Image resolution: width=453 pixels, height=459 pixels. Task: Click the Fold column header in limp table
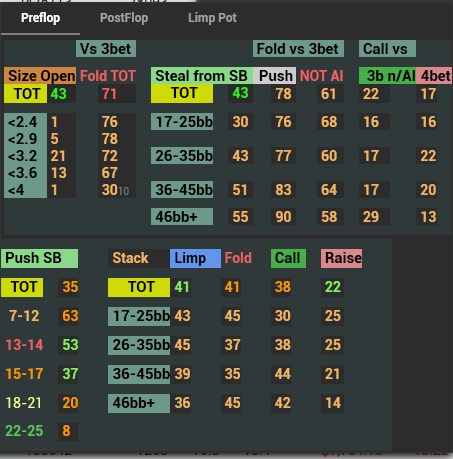click(238, 258)
